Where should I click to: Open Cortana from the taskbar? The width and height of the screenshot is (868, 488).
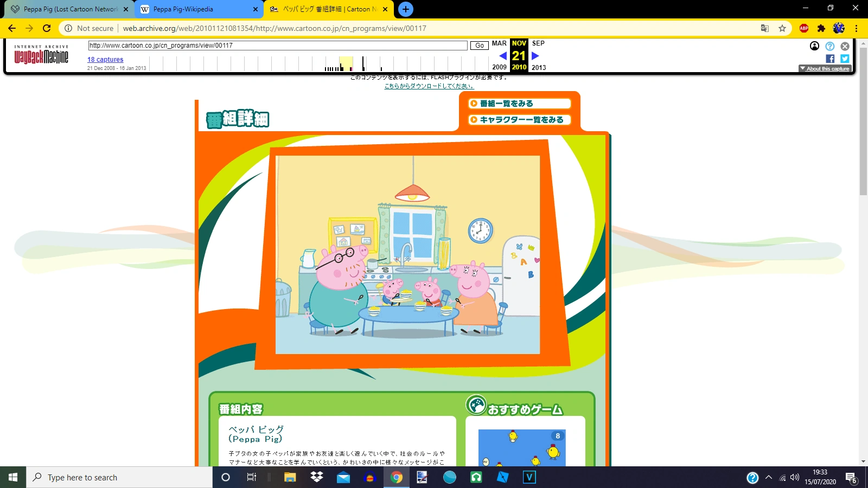tap(226, 477)
